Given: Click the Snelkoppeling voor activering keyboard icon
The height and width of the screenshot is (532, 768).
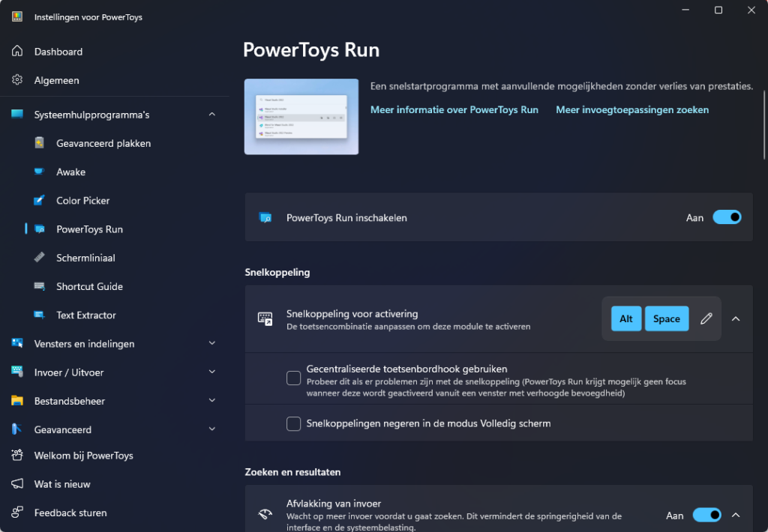Looking at the screenshot, I should point(265,318).
